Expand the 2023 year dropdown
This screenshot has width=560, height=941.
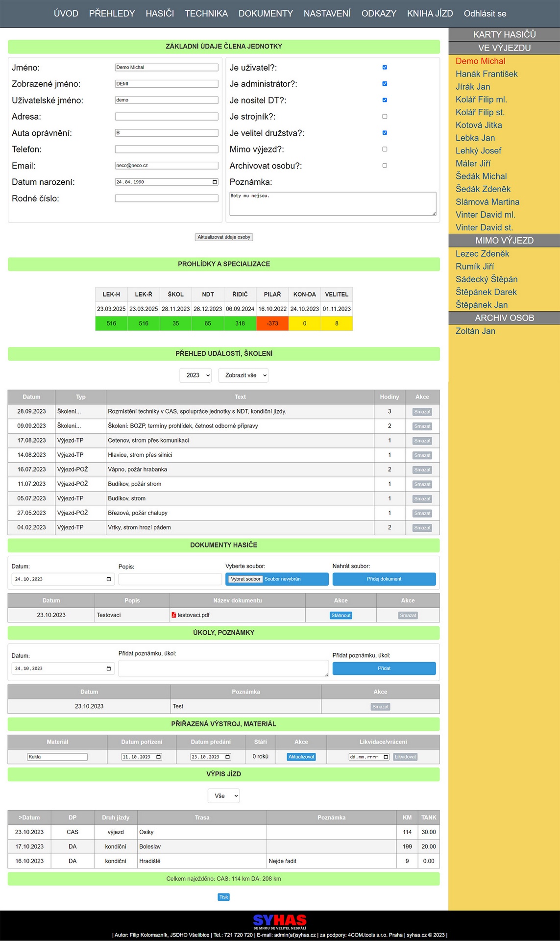coord(195,375)
